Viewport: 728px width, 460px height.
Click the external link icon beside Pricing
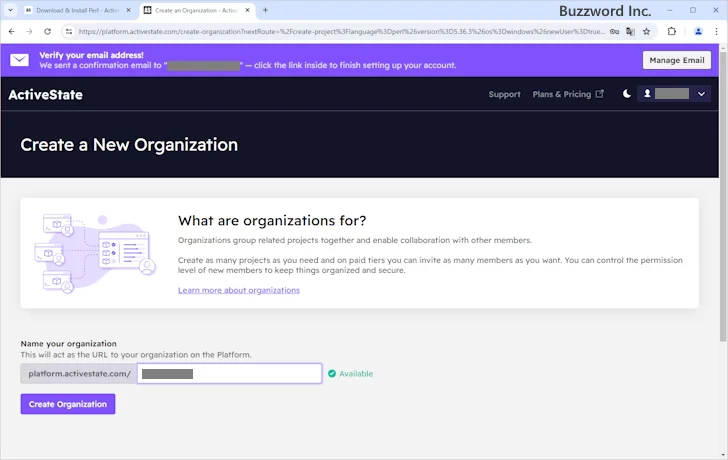pyautogui.click(x=600, y=94)
